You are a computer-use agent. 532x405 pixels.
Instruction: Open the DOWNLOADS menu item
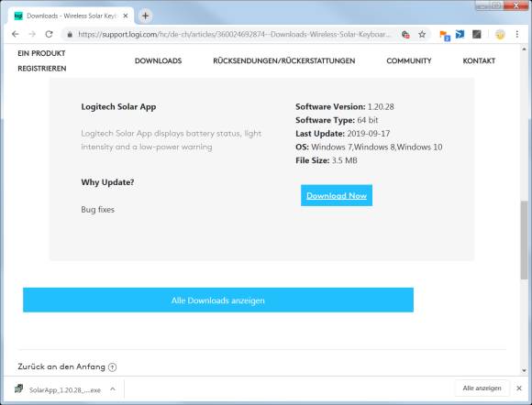[158, 60]
